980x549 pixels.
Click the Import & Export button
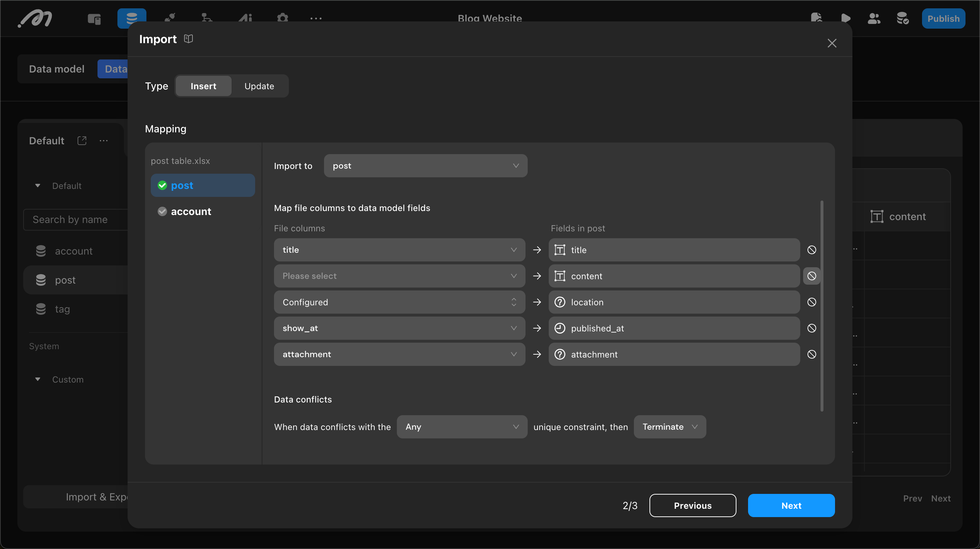coord(75,497)
